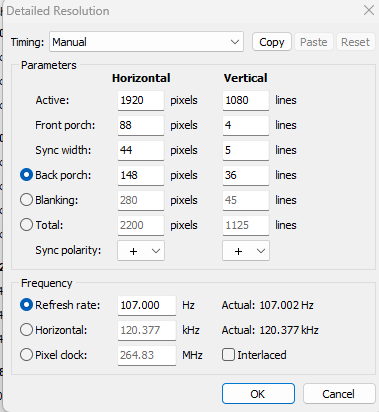Image resolution: width=379 pixels, height=412 pixels.
Task: Click the Refresh rate value field
Action: (147, 305)
